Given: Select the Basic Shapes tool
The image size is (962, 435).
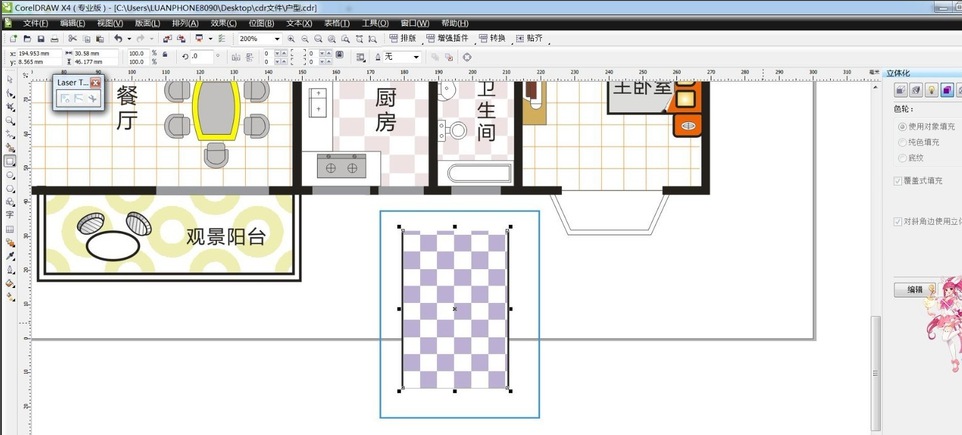Looking at the screenshot, I should tap(10, 202).
